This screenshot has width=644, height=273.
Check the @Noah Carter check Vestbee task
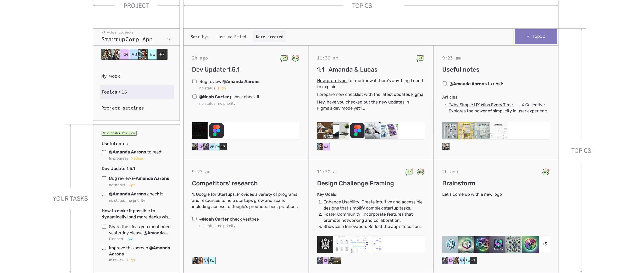tap(194, 219)
